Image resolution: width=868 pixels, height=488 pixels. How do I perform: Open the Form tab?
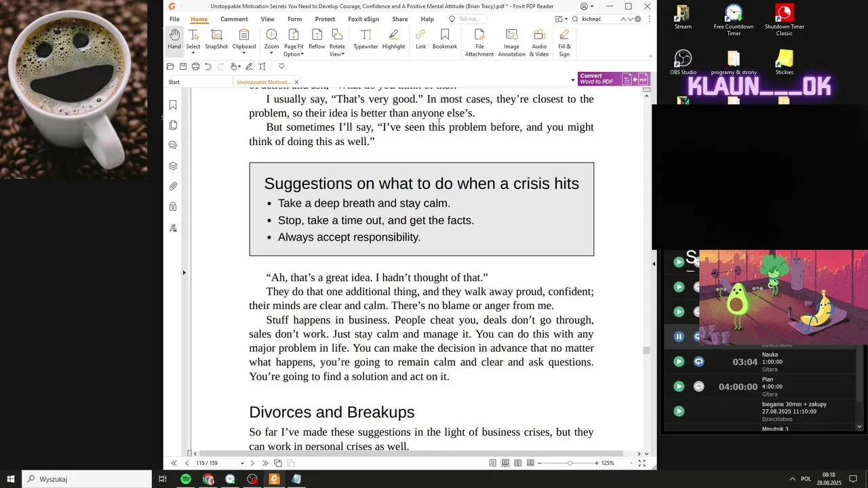point(294,19)
